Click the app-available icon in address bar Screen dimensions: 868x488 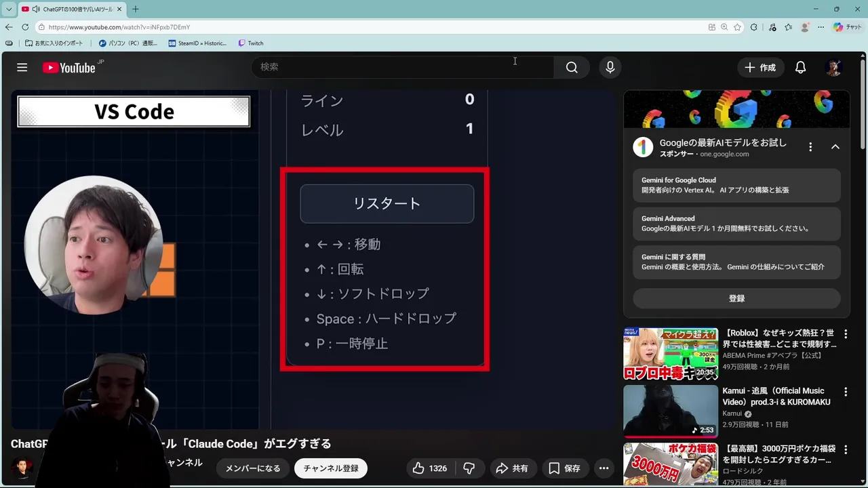point(711,27)
